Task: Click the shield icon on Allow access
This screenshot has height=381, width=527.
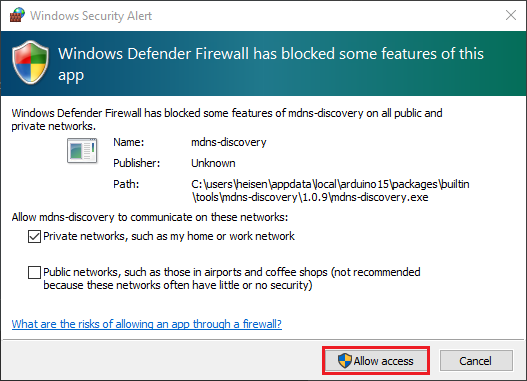Action: tap(344, 361)
